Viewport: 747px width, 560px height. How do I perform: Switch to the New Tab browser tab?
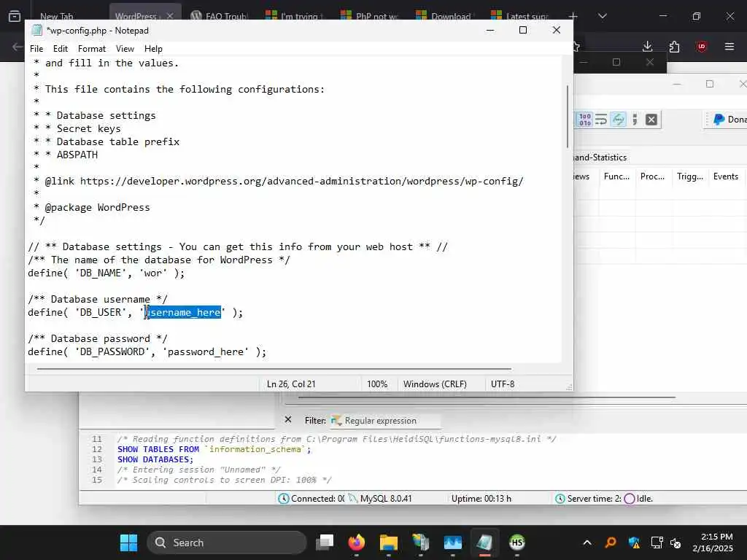click(57, 16)
